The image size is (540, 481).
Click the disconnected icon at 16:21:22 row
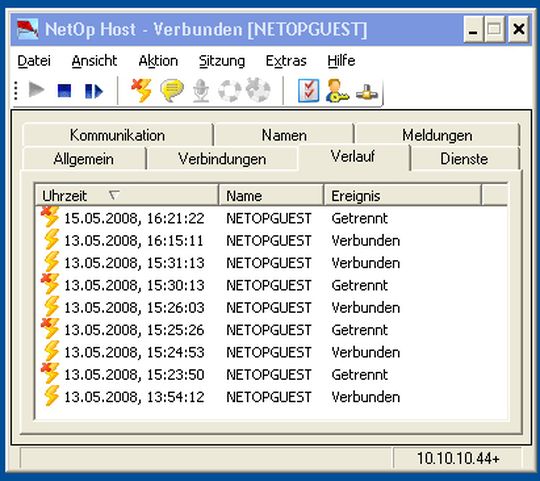(x=50, y=217)
